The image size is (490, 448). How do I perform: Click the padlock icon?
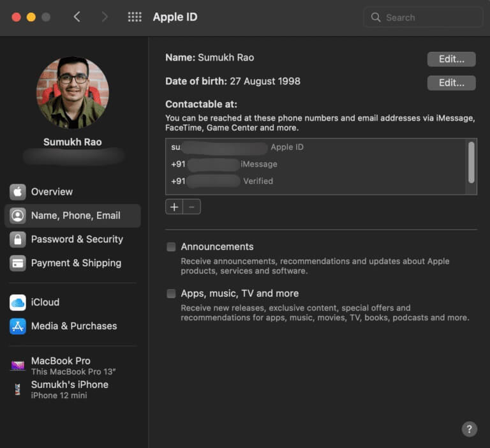tap(18, 239)
